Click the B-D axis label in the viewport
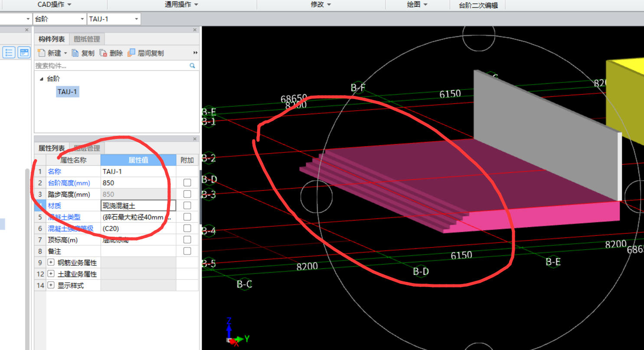 pos(421,271)
